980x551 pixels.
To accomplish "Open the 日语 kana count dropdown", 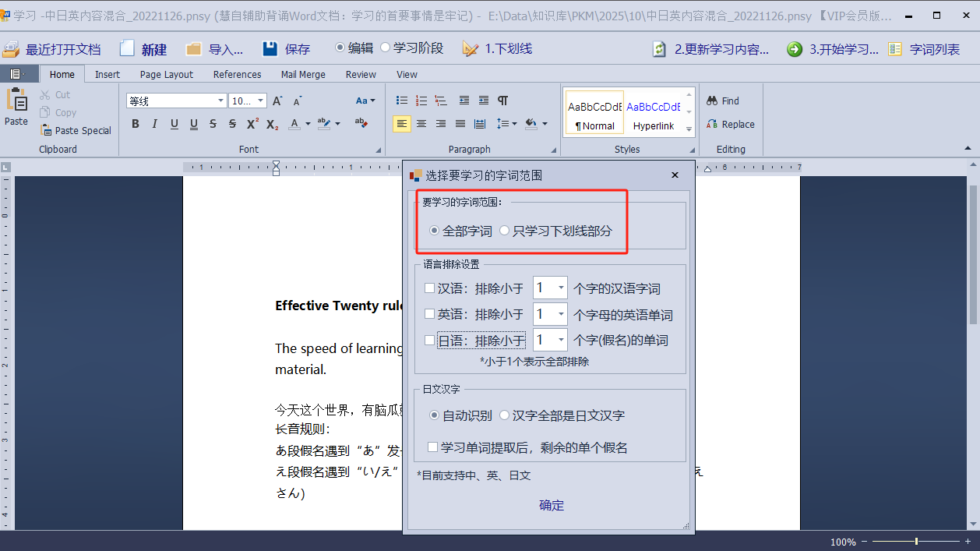I will pos(561,340).
